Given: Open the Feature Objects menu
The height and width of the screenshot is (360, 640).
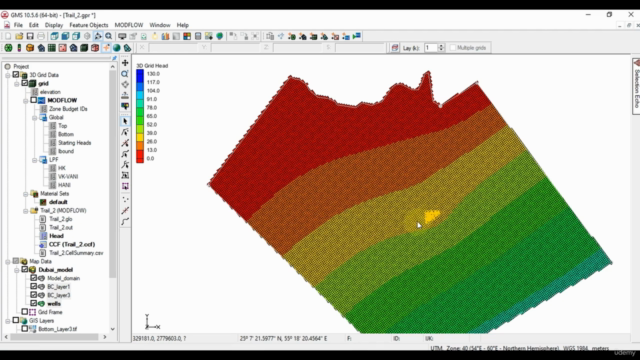Looking at the screenshot, I should coord(89,25).
